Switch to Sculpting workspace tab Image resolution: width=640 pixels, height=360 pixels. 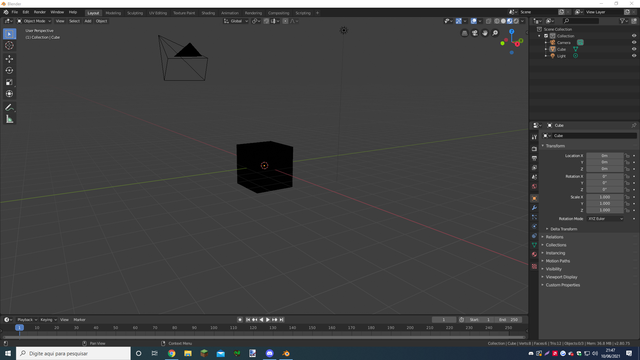click(x=135, y=13)
